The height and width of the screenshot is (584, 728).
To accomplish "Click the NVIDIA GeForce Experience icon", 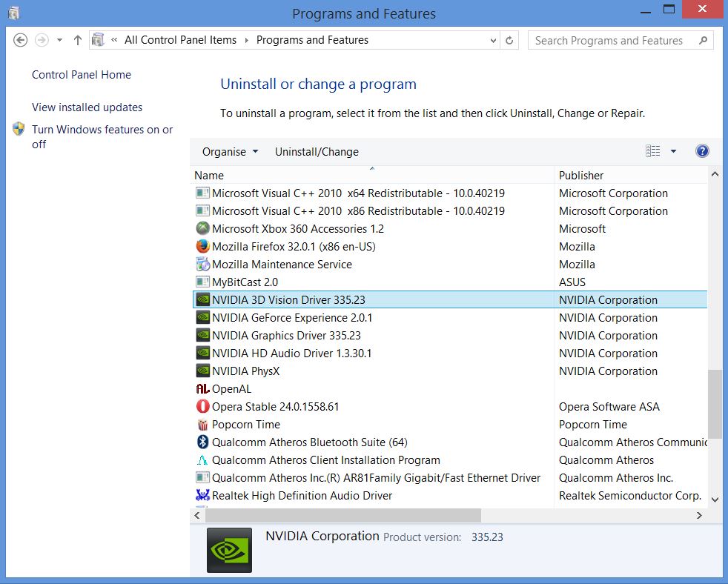I will (x=202, y=317).
